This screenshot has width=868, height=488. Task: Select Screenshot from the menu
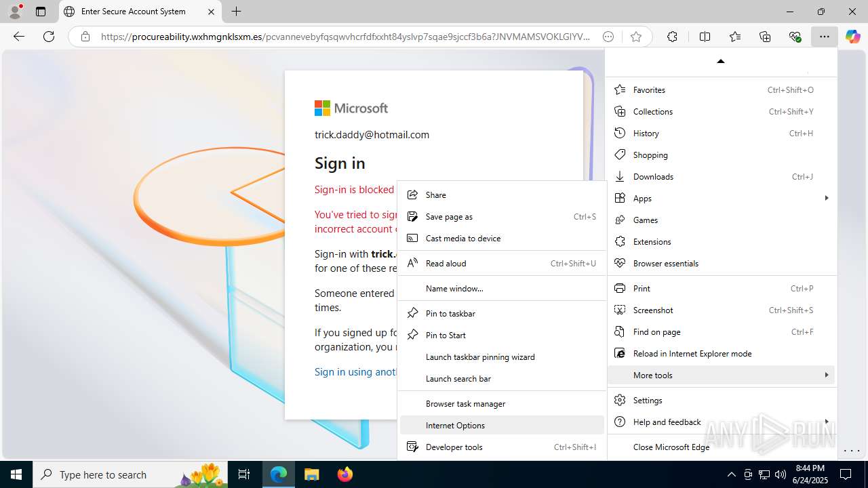pyautogui.click(x=722, y=310)
